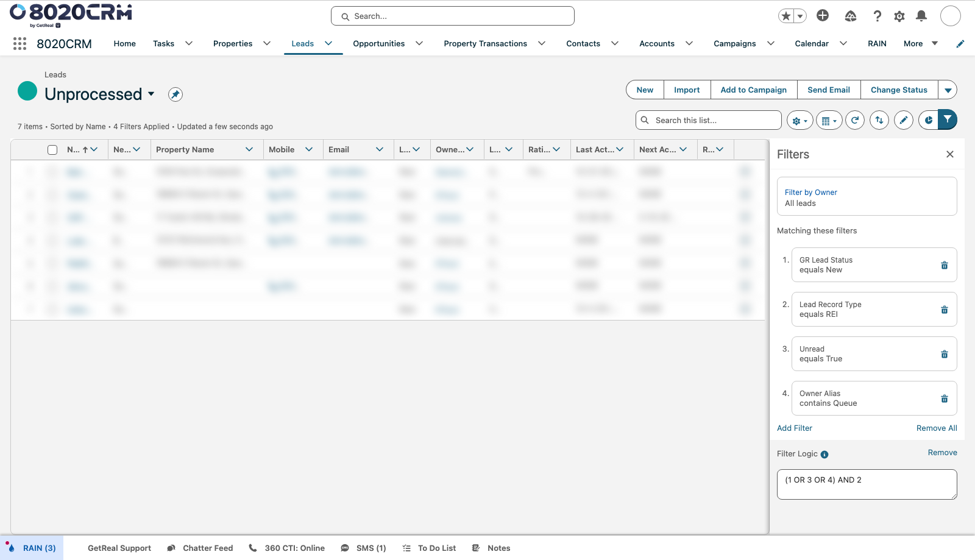Click the Search this list field
The width and height of the screenshot is (975, 560).
(x=708, y=120)
